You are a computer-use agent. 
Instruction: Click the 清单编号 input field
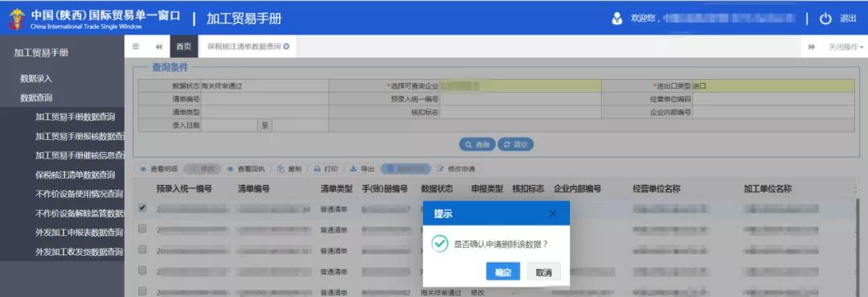264,99
